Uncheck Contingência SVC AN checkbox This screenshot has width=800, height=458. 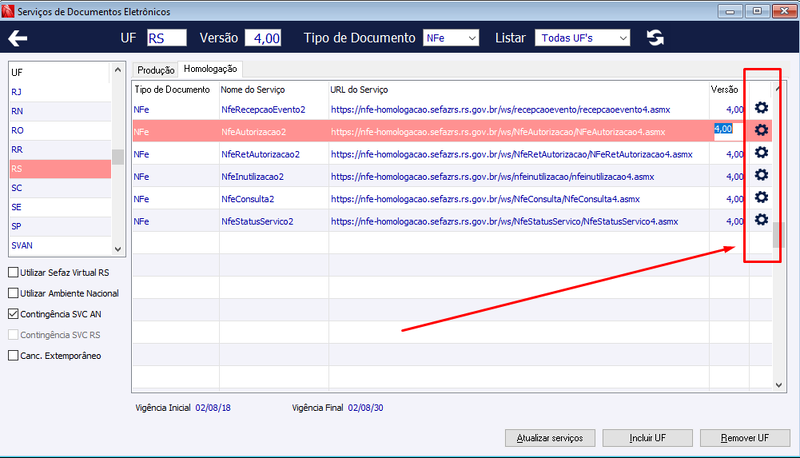pyautogui.click(x=13, y=314)
